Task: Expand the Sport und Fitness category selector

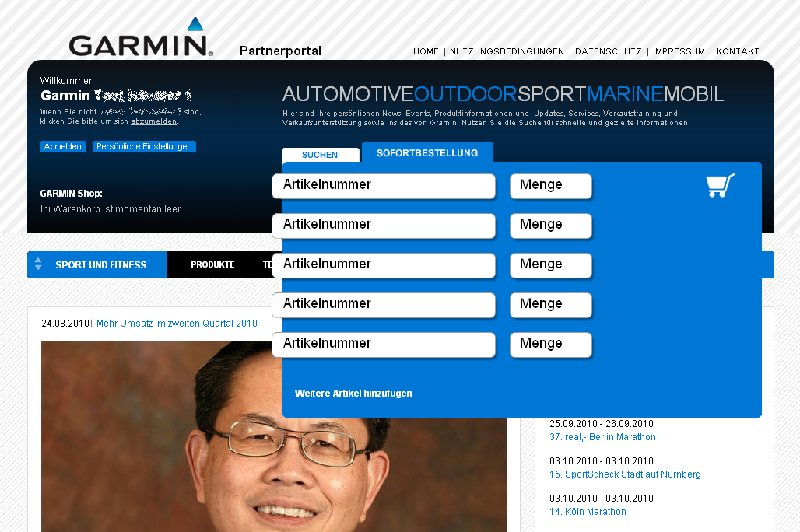Action: click(x=38, y=264)
